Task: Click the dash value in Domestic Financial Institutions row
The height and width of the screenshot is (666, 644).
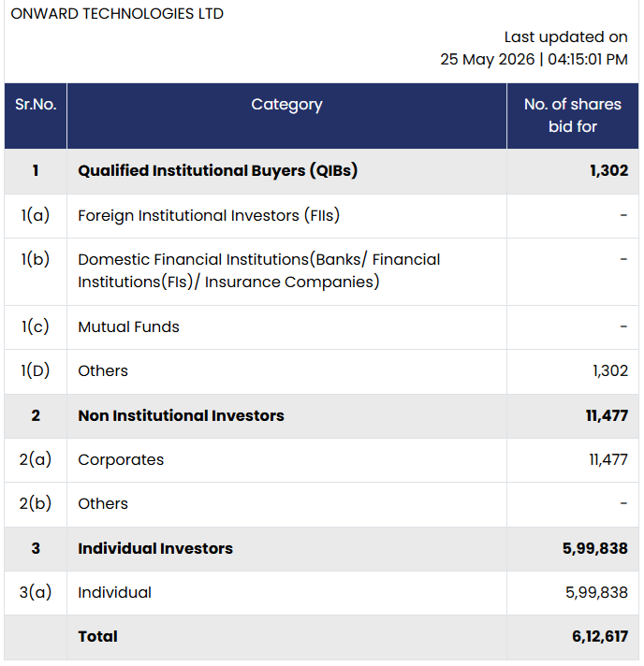Action: point(623,259)
